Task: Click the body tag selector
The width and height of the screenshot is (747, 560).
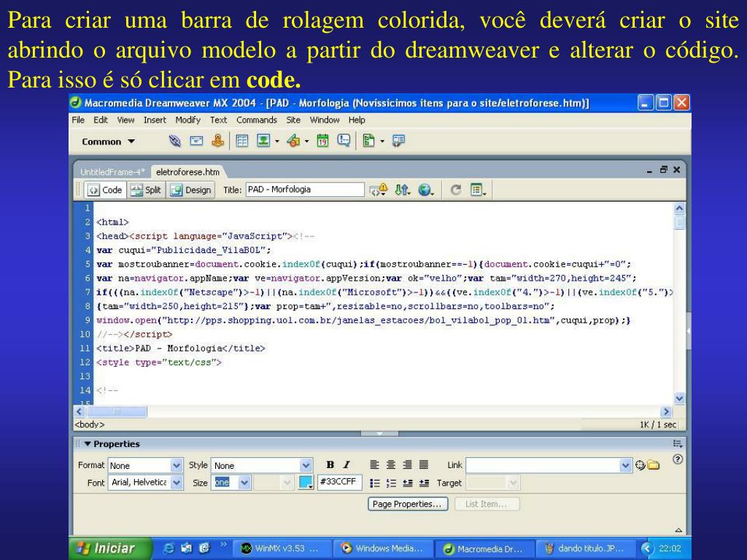Action: coord(89,424)
